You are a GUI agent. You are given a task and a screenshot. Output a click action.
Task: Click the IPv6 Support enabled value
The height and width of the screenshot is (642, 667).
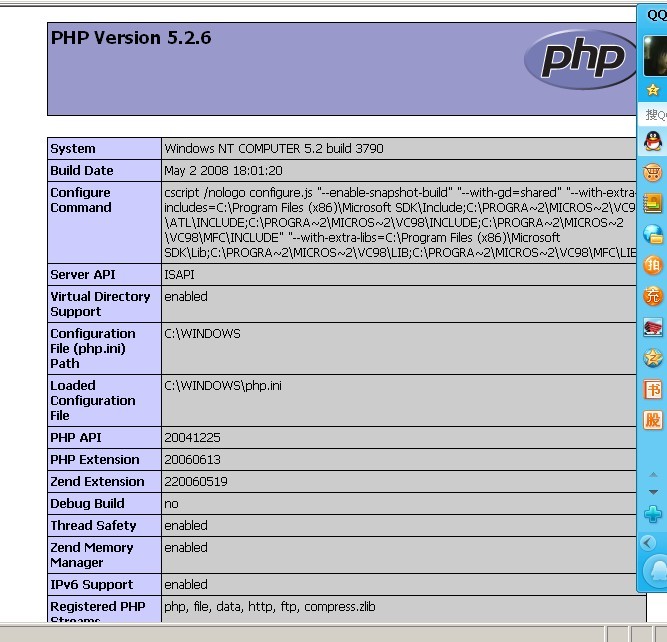pyautogui.click(x=186, y=585)
